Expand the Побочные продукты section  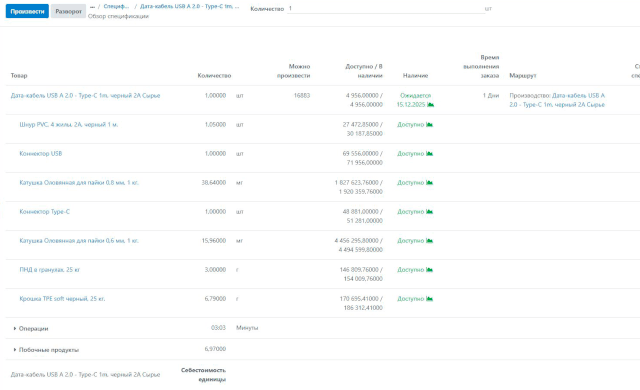(x=46, y=349)
